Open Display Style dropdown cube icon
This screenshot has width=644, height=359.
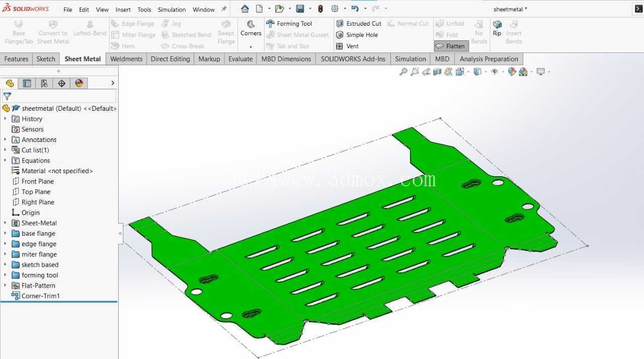click(478, 72)
